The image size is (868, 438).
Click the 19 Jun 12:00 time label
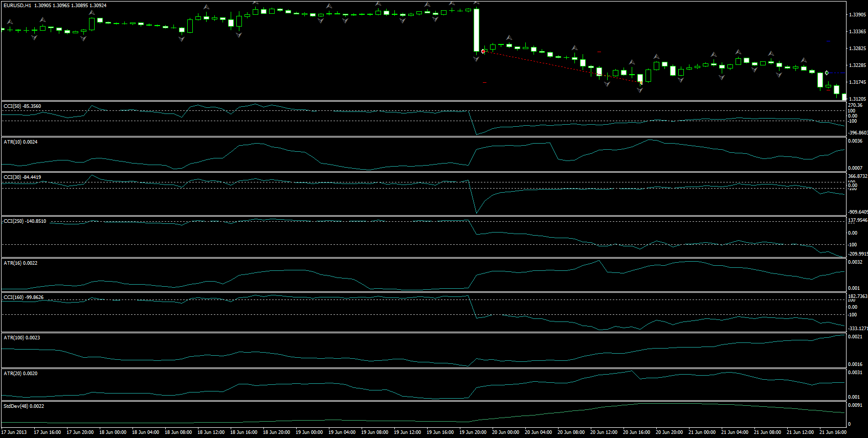[x=408, y=432]
